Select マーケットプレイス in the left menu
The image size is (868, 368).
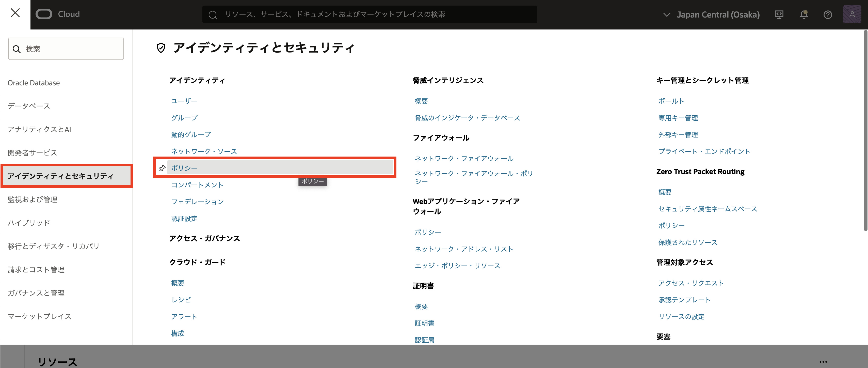click(x=39, y=316)
